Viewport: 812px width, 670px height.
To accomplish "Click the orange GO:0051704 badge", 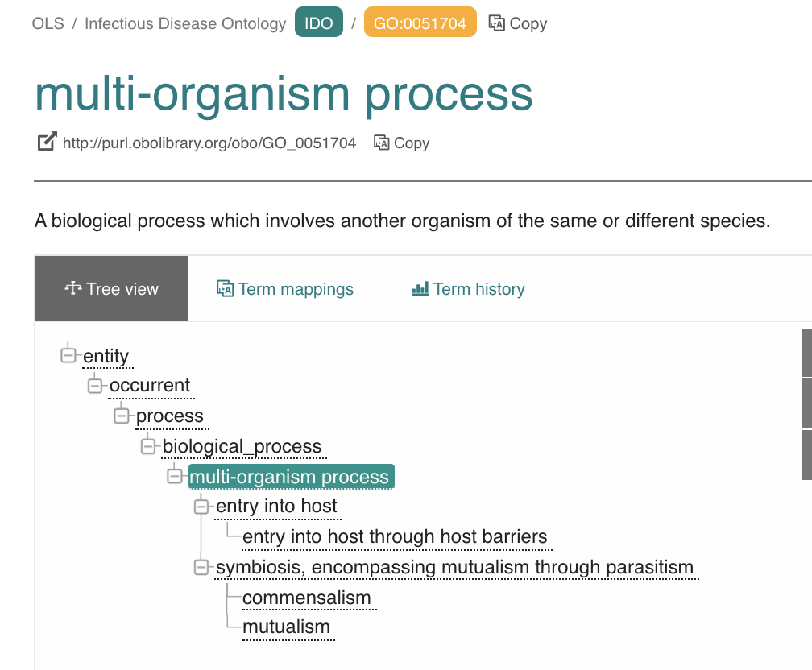I will pos(420,23).
